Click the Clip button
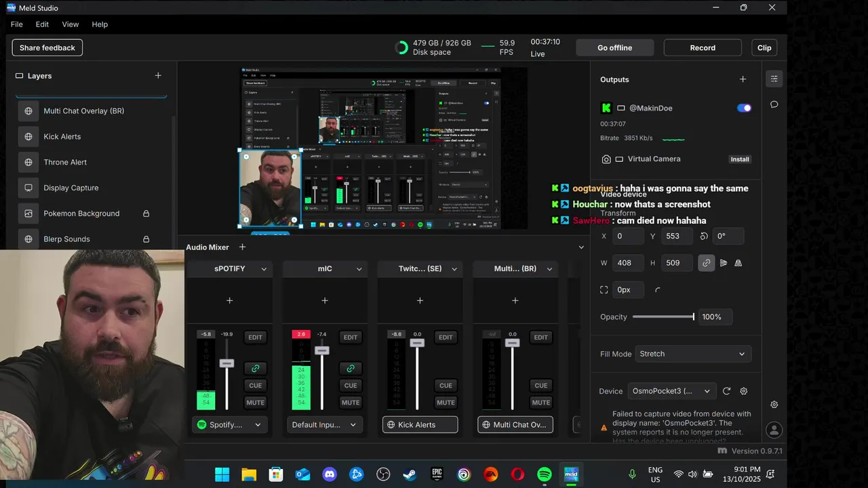868x488 pixels. pos(764,47)
